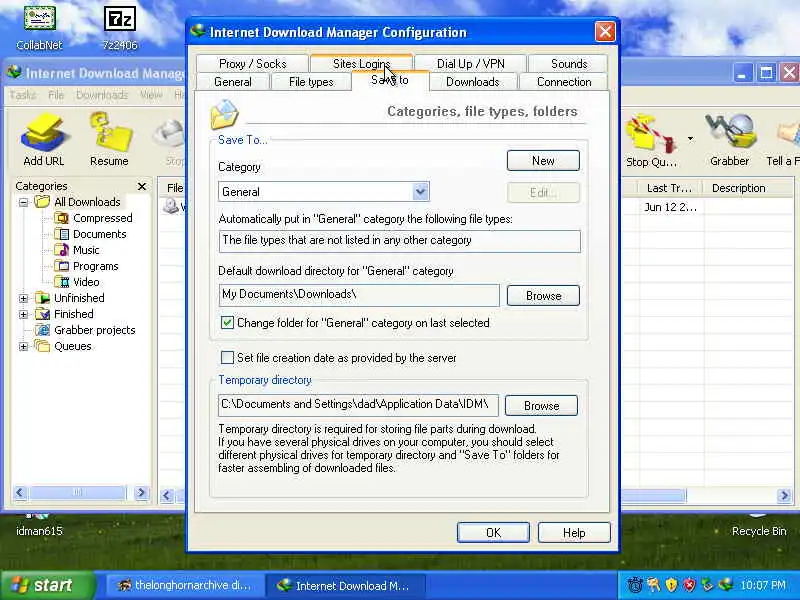Expand the Finished tree node
This screenshot has width=800, height=600.
pos(23,314)
